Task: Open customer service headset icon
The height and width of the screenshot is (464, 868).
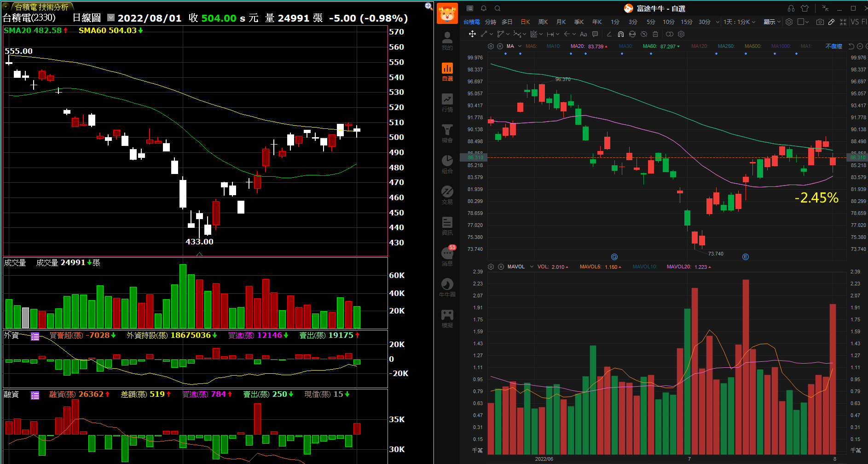Action: [x=791, y=8]
